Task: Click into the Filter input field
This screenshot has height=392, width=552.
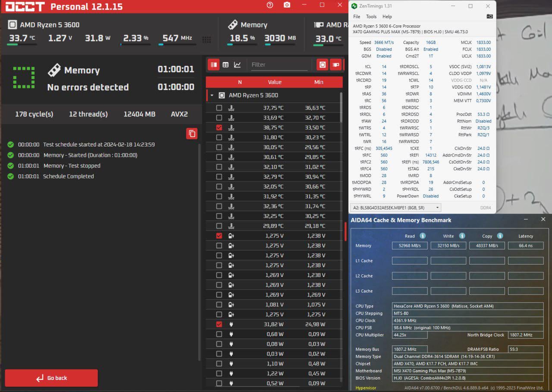Action: [x=279, y=65]
